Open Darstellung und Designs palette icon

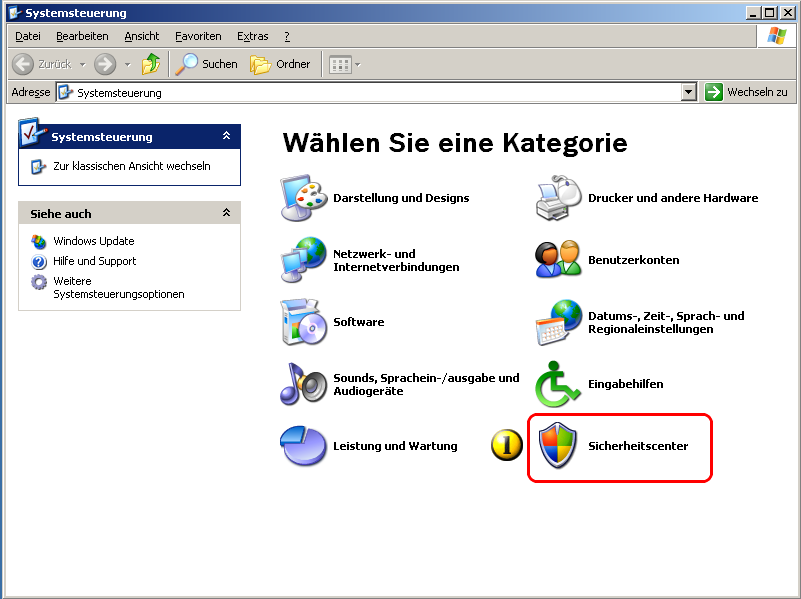(x=303, y=198)
